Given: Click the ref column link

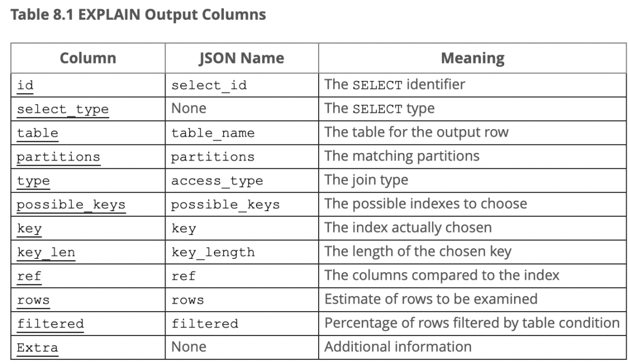Looking at the screenshot, I should 29,276.
